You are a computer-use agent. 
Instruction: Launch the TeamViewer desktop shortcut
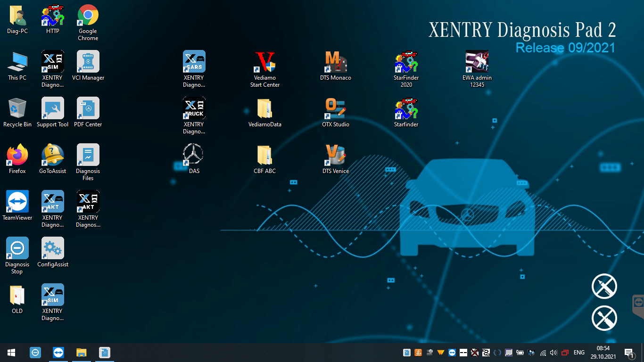tap(17, 206)
